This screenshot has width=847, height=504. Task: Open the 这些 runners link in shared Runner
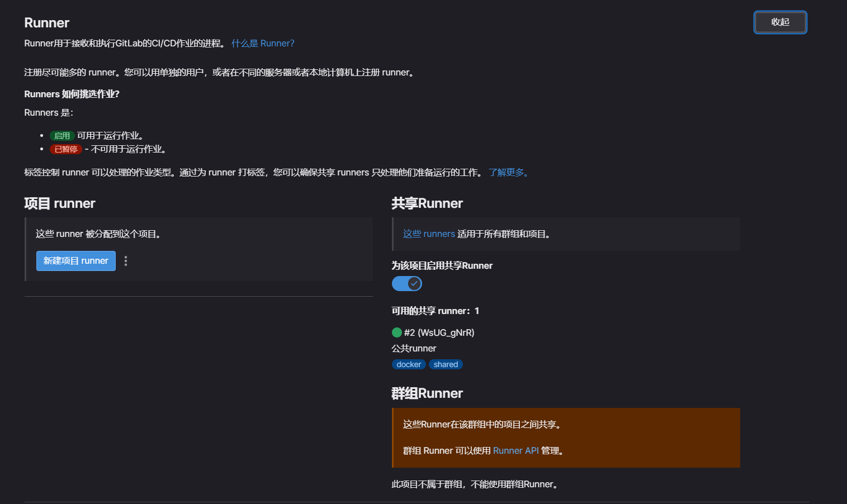tap(429, 234)
